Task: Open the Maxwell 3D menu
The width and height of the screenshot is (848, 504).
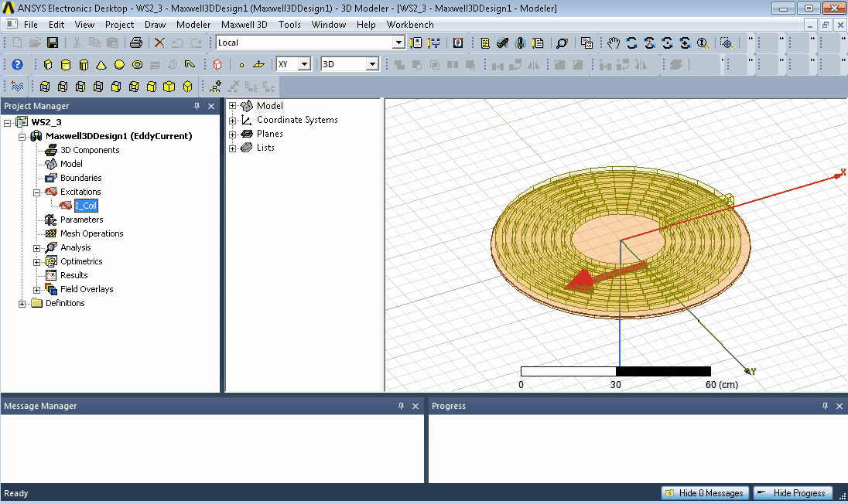Action: (244, 24)
